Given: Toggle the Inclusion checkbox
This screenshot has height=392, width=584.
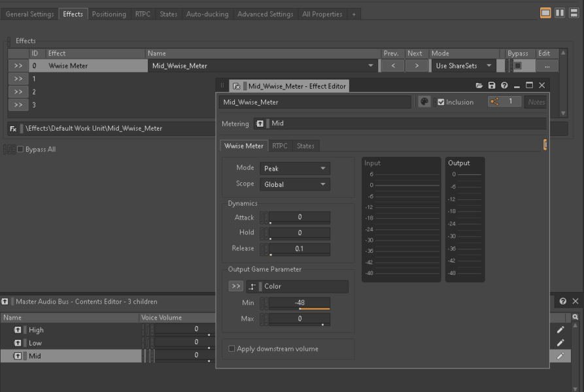Looking at the screenshot, I should [x=441, y=102].
